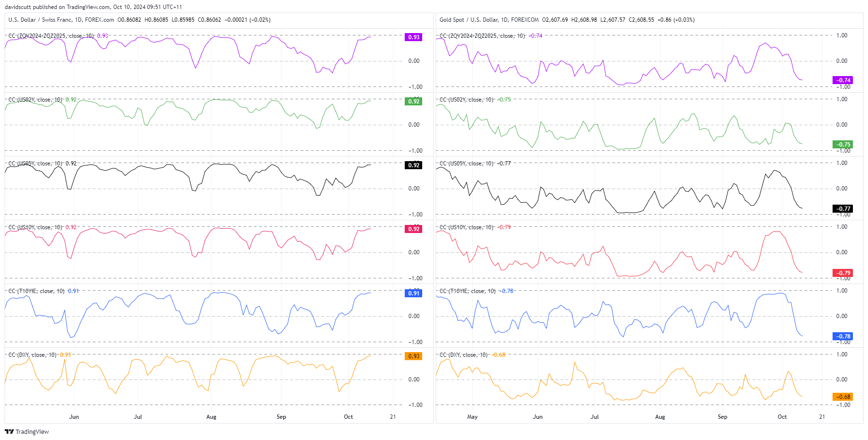Screen dimensions: 868x440
Task: Select the CC ZQV2024-ZQZ2025 legend with value 0.93
Action: (x=58, y=36)
